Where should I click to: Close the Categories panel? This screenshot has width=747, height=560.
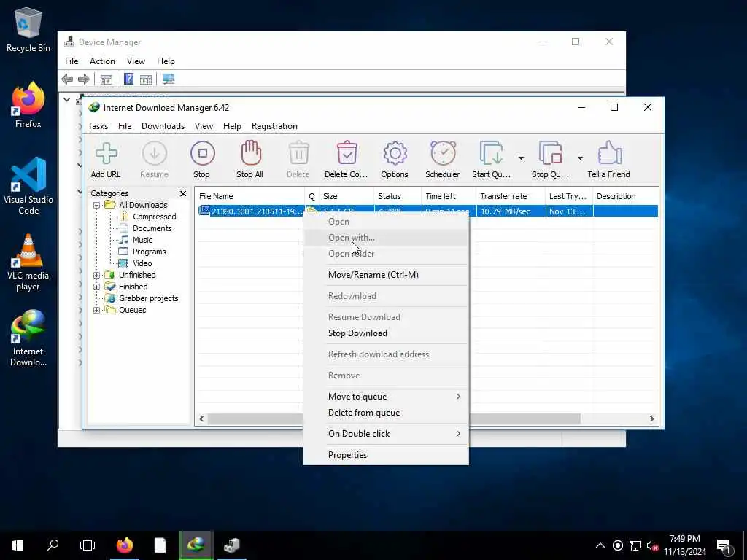coord(183,193)
